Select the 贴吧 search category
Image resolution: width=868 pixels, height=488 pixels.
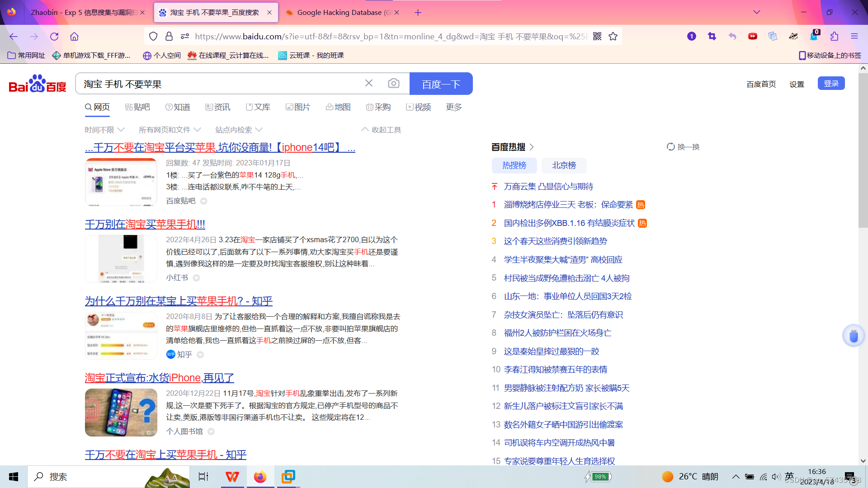(137, 107)
